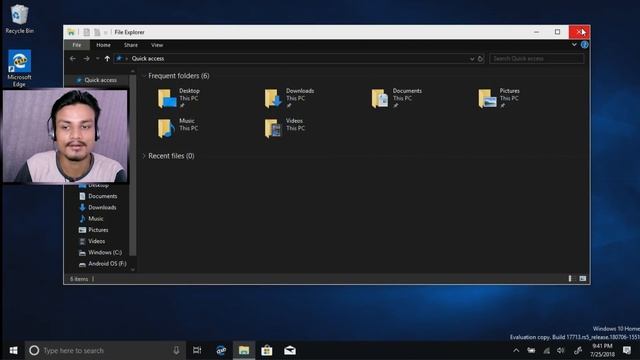The width and height of the screenshot is (640, 360).
Task: Open File Explorer Help icon
Action: (584, 44)
